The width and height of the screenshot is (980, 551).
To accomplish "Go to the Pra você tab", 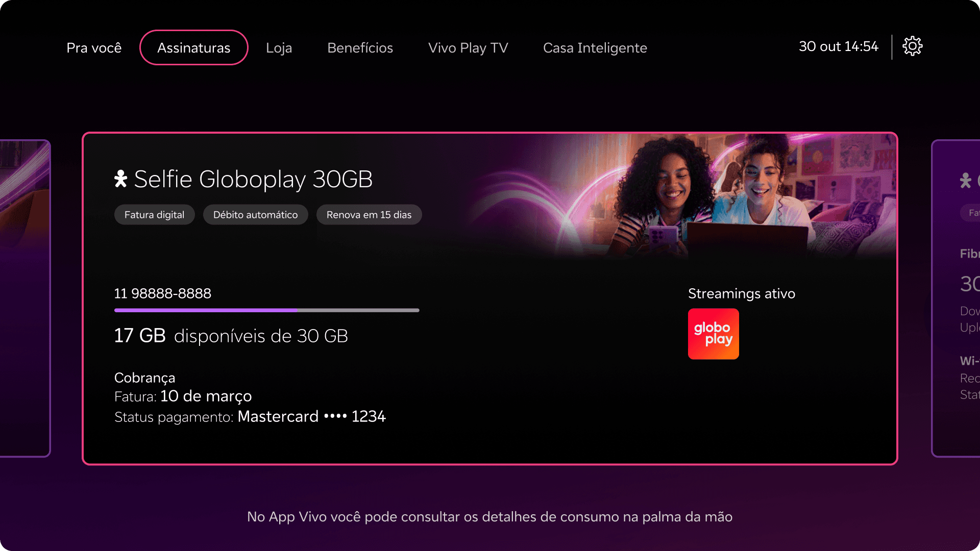I will coord(94,47).
